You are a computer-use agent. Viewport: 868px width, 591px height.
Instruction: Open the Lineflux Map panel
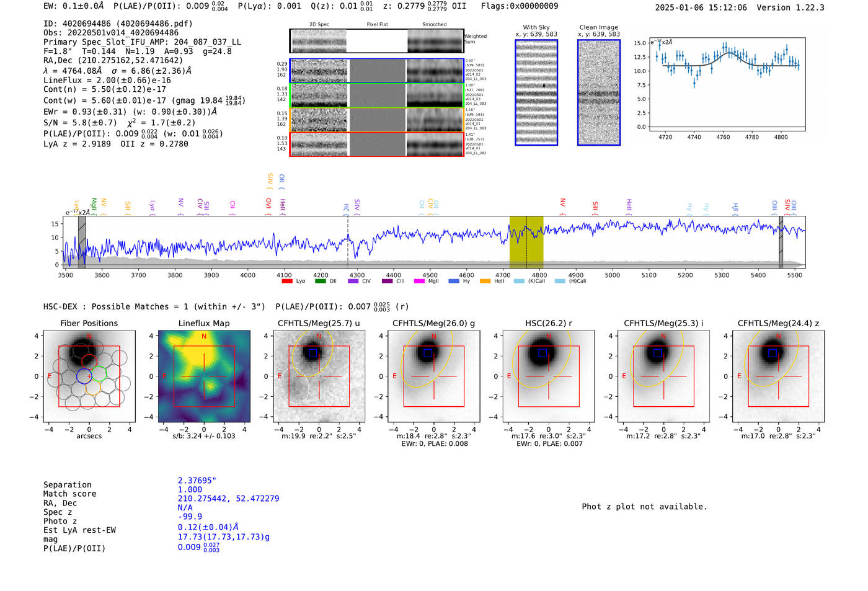pyautogui.click(x=204, y=376)
